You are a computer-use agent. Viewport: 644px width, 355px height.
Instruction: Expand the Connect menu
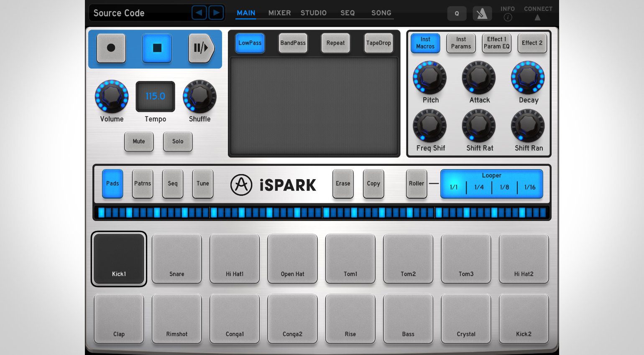[538, 13]
